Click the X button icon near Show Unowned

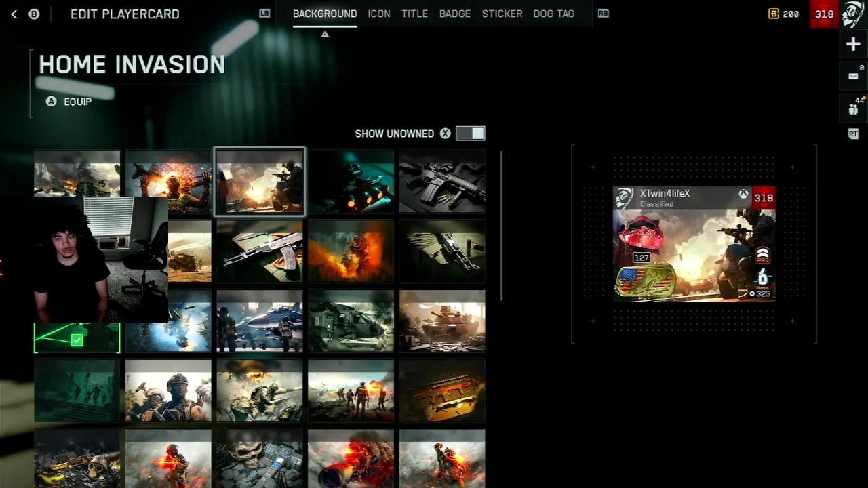point(445,134)
